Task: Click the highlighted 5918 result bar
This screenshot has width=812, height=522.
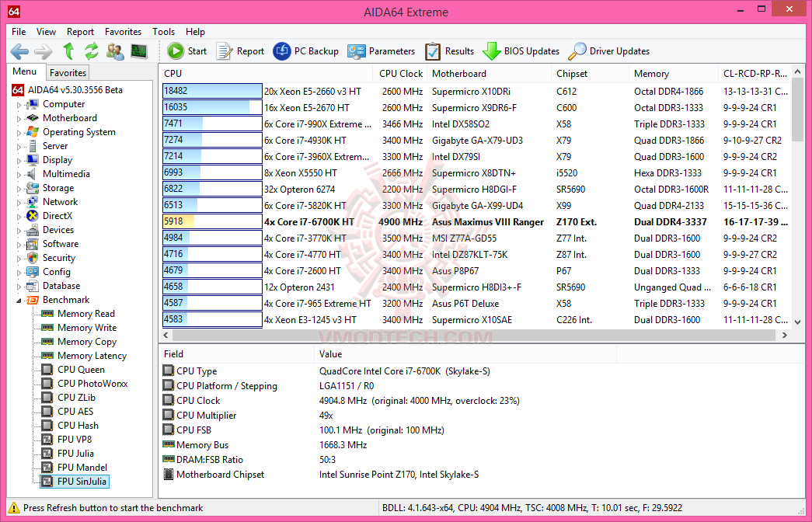Action: [212, 221]
